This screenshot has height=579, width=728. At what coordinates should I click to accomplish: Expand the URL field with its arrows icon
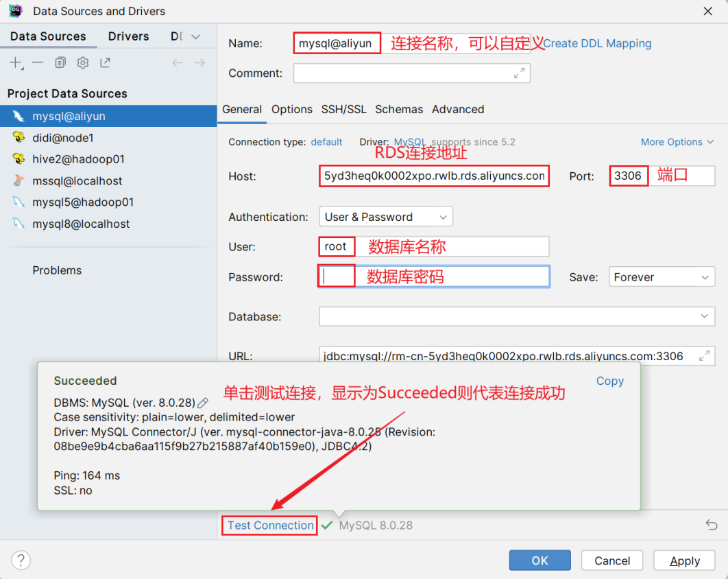[704, 356]
